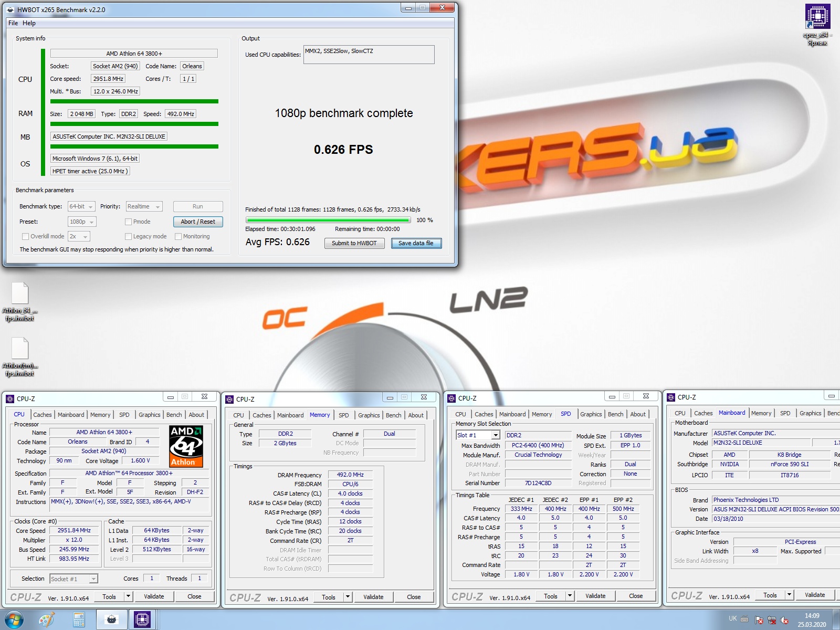The width and height of the screenshot is (840, 630).
Task: Click Validate in CPU-Z Memory window
Action: (x=373, y=597)
